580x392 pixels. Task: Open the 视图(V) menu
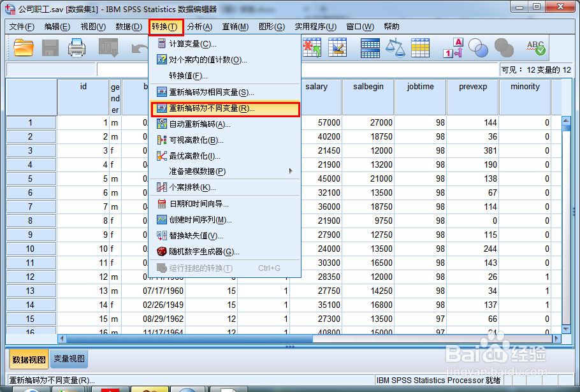(x=93, y=27)
